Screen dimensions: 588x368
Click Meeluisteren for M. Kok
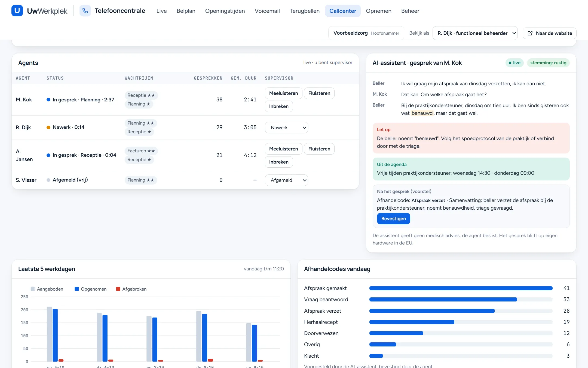(x=283, y=93)
